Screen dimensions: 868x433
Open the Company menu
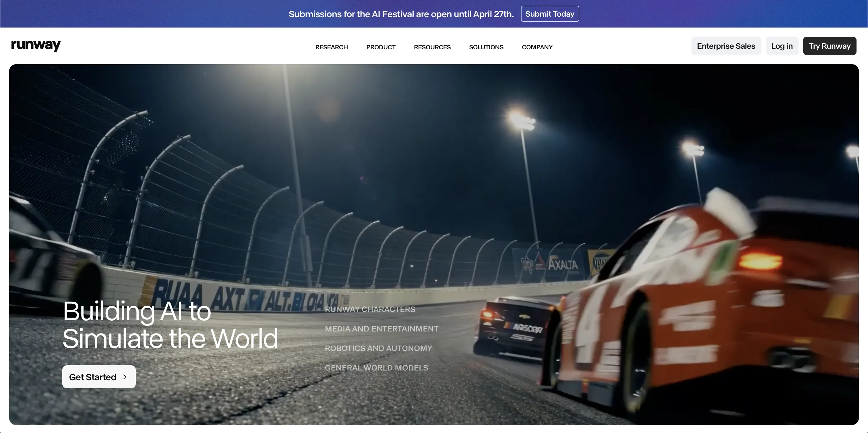[537, 47]
